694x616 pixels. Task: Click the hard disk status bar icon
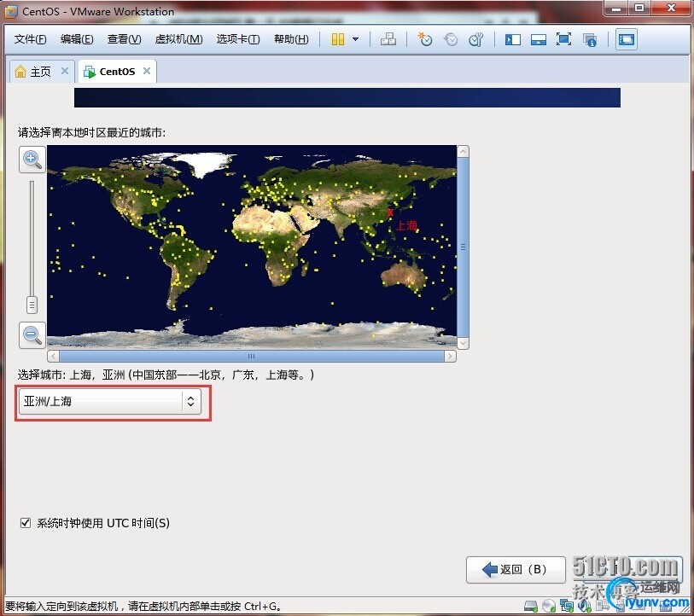(x=531, y=606)
